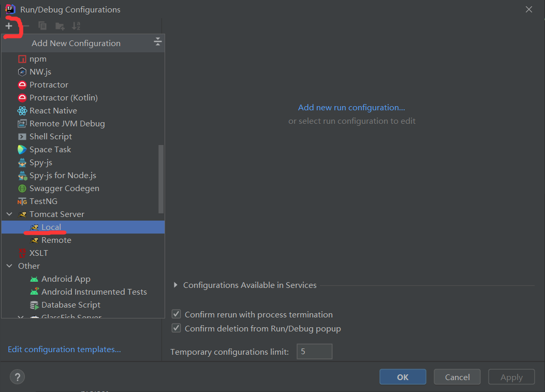Click the Apply button
This screenshot has height=392, width=545.
pyautogui.click(x=511, y=377)
